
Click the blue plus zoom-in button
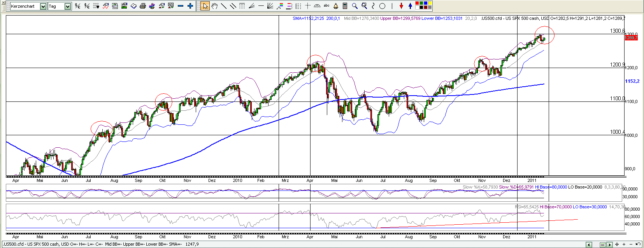tap(190, 6)
